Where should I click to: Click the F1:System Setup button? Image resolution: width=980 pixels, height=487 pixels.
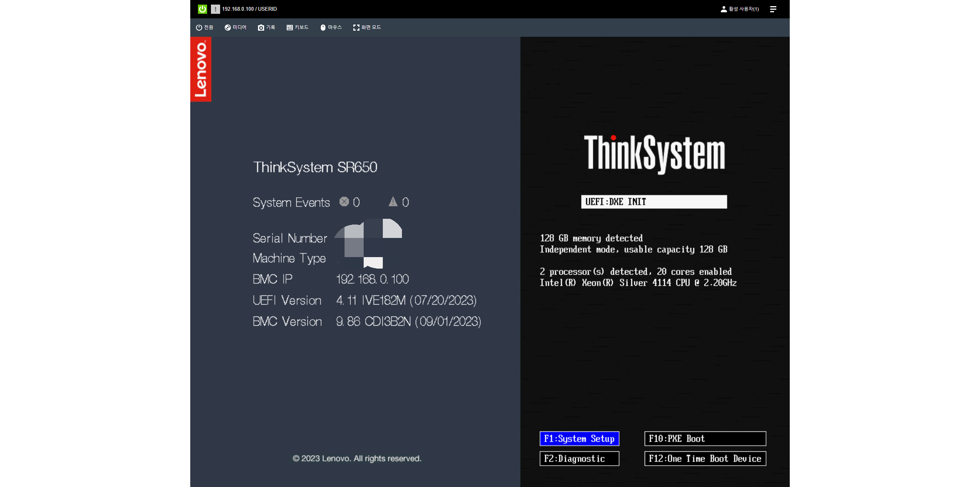579,438
